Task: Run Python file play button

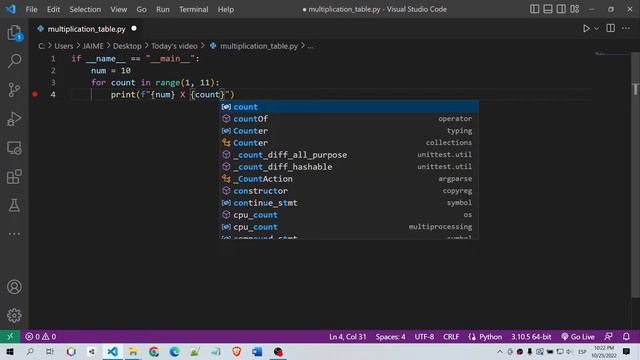Action: 586,29
